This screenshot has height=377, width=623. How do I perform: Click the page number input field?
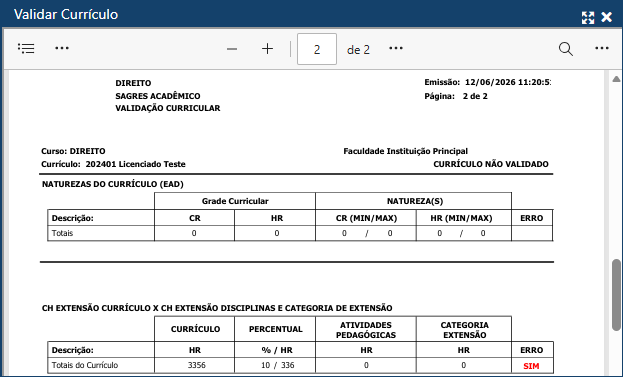pos(317,49)
